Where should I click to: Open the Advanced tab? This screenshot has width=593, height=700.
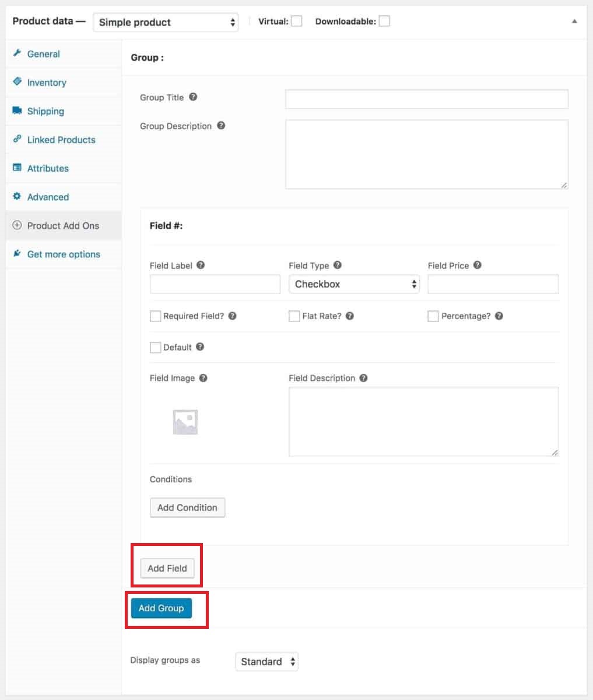(x=64, y=197)
